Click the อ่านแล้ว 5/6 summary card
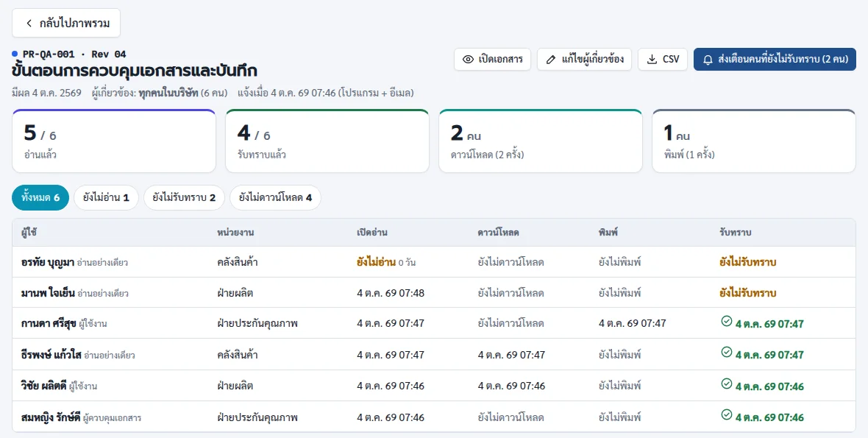Viewport: 868px width, 438px height. tap(114, 141)
